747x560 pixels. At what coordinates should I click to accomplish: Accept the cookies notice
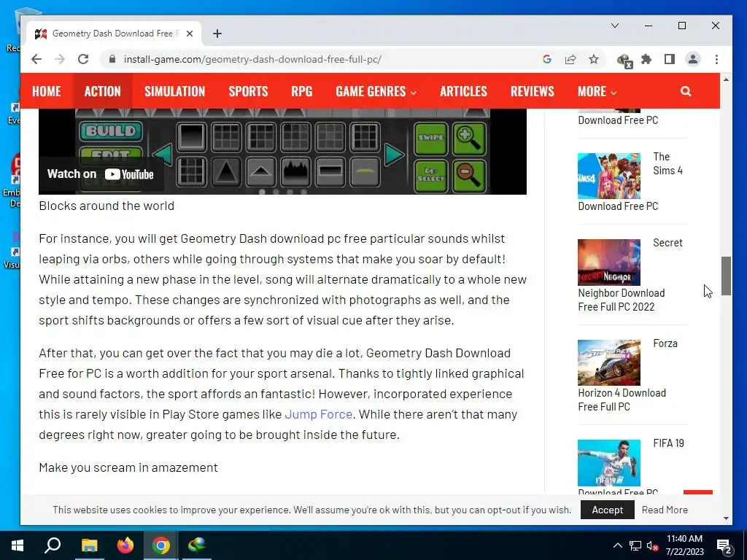[608, 510]
